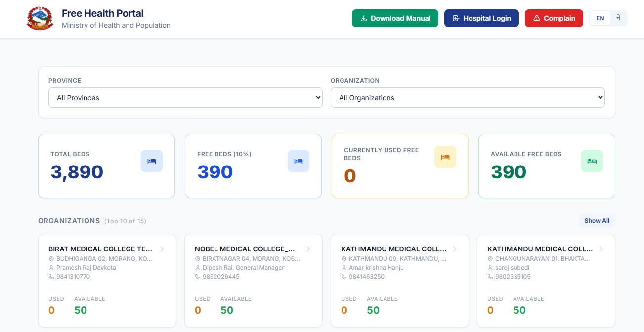Click person icon beside Amar krishna Hanju
The width and height of the screenshot is (644, 332).
point(344,268)
